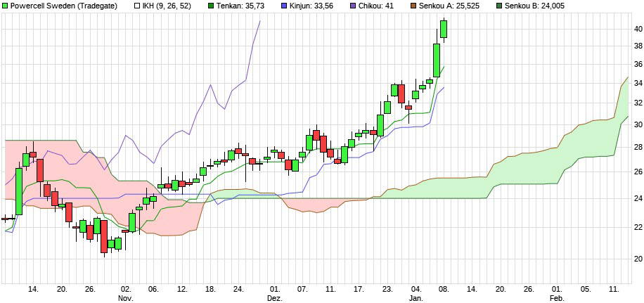Click the 36 price axis label

click(x=638, y=65)
